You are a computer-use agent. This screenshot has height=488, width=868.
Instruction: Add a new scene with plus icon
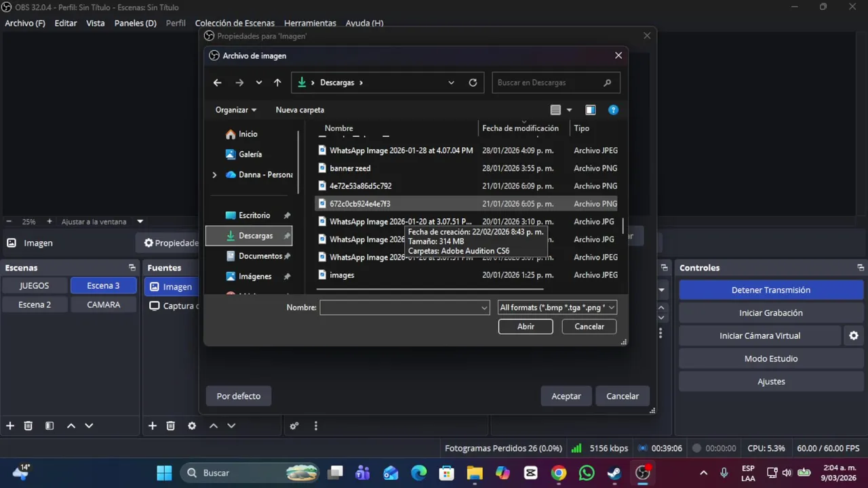pyautogui.click(x=10, y=426)
